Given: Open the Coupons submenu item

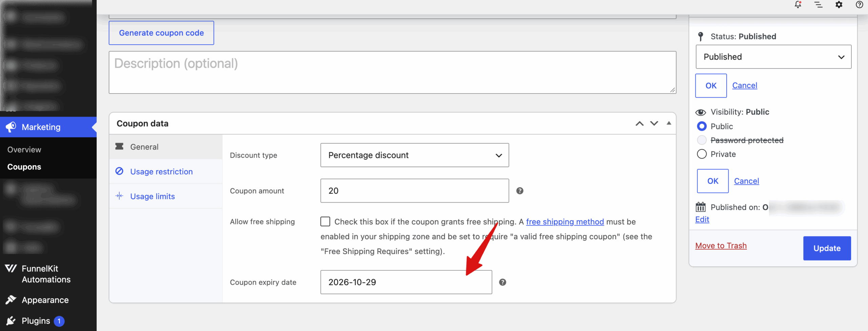Looking at the screenshot, I should pos(24,167).
